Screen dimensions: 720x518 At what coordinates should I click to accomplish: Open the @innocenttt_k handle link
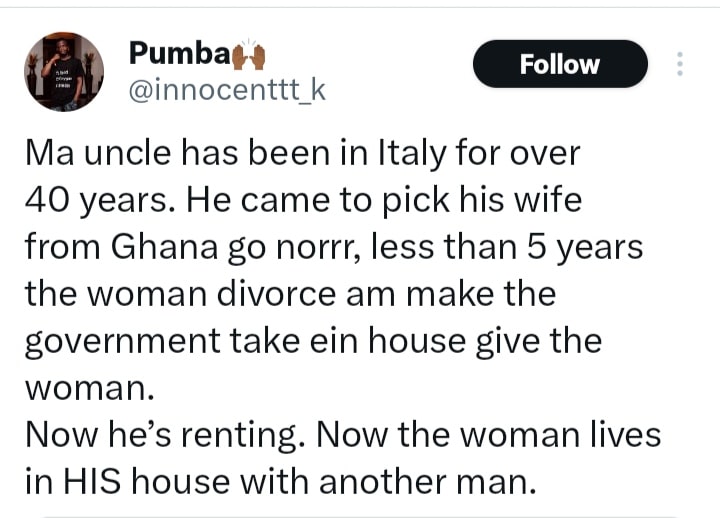tap(227, 92)
